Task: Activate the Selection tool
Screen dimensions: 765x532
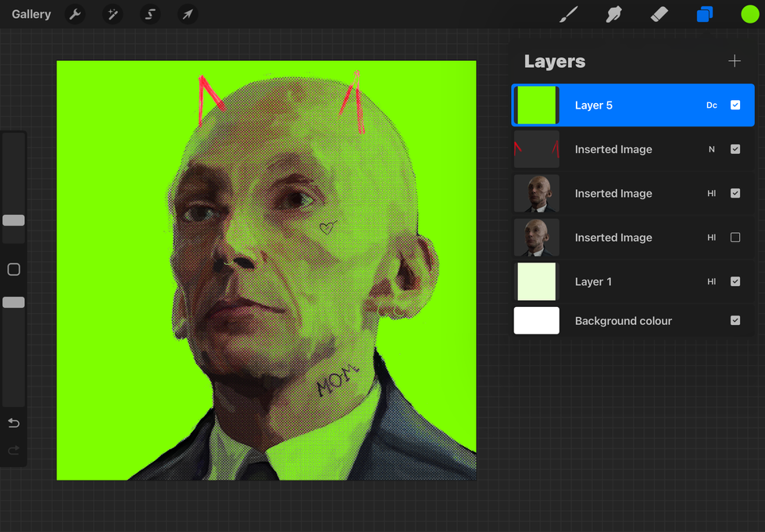Action: (150, 14)
